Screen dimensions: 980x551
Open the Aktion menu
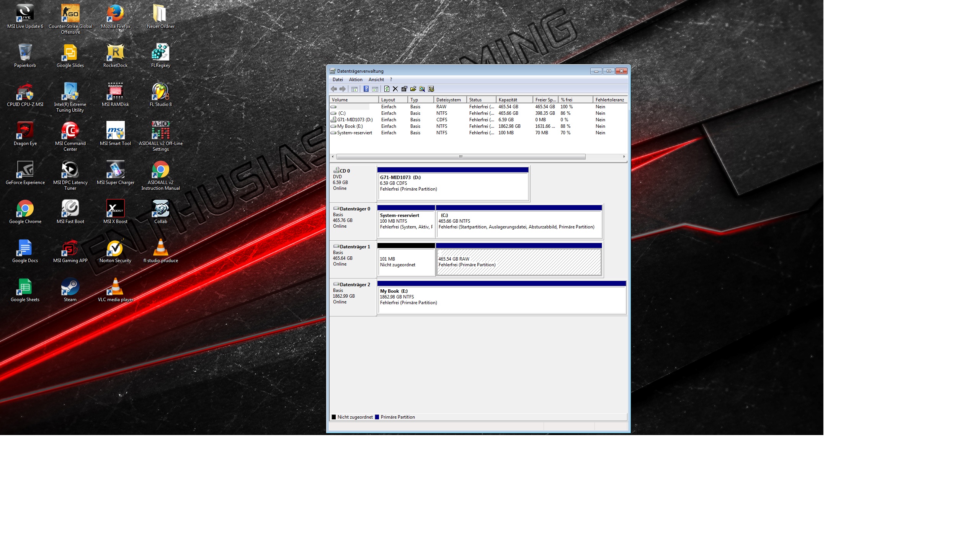click(355, 80)
